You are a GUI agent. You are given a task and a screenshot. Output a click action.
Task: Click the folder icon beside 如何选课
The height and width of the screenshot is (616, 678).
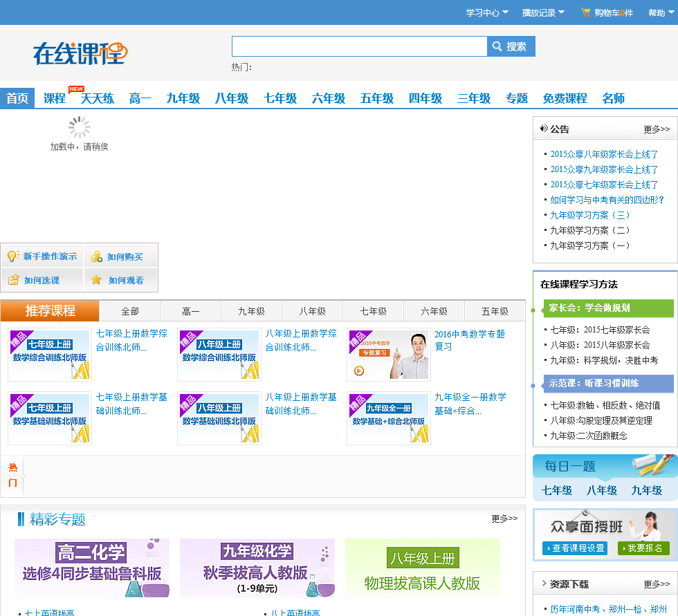(x=13, y=280)
